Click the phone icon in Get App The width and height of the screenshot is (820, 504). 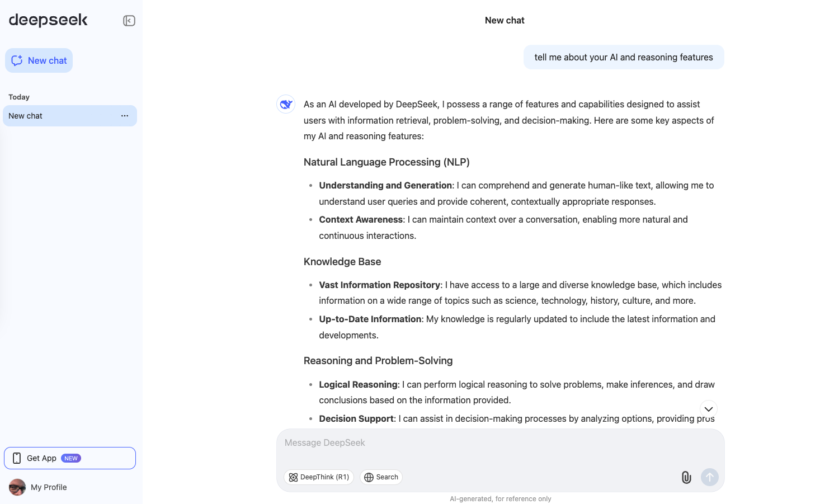tap(17, 458)
